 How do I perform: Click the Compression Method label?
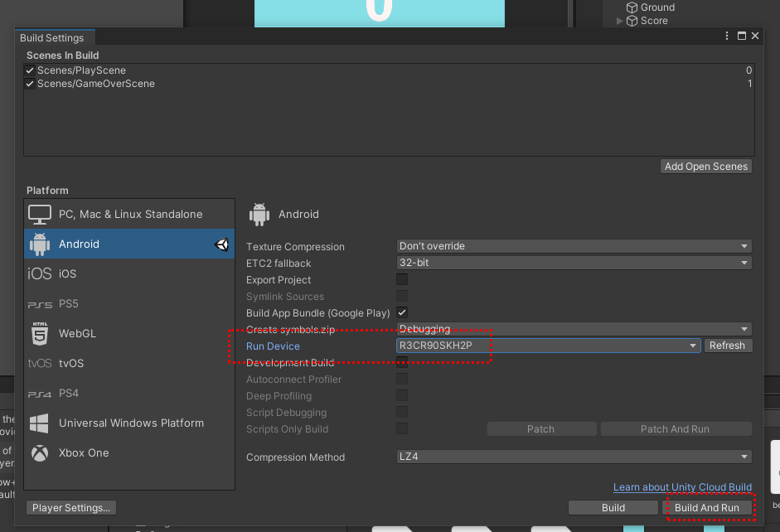click(x=295, y=457)
